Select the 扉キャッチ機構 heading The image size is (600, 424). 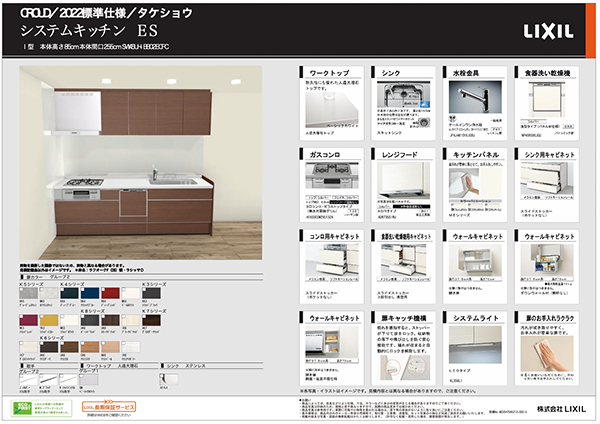click(x=403, y=318)
